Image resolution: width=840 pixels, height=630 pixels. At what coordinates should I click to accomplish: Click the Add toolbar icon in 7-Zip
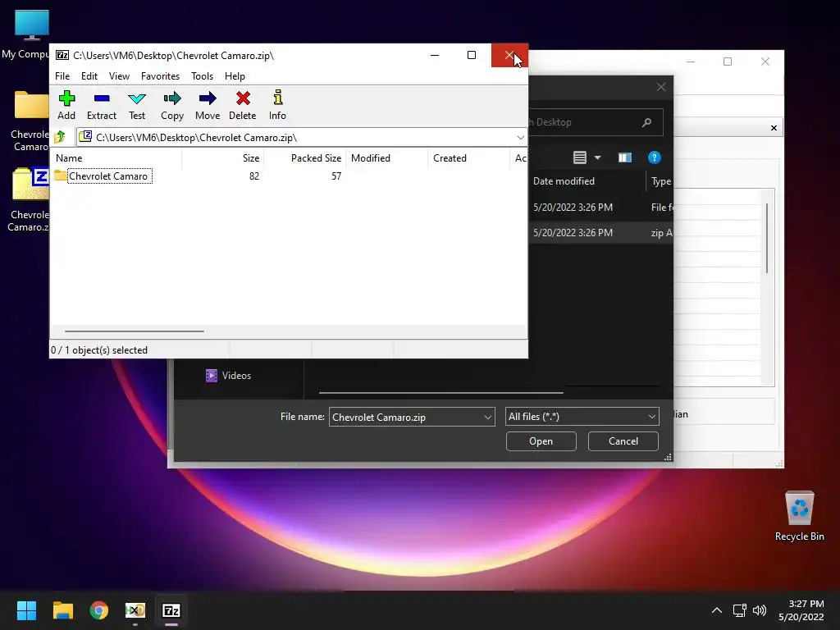(66, 105)
